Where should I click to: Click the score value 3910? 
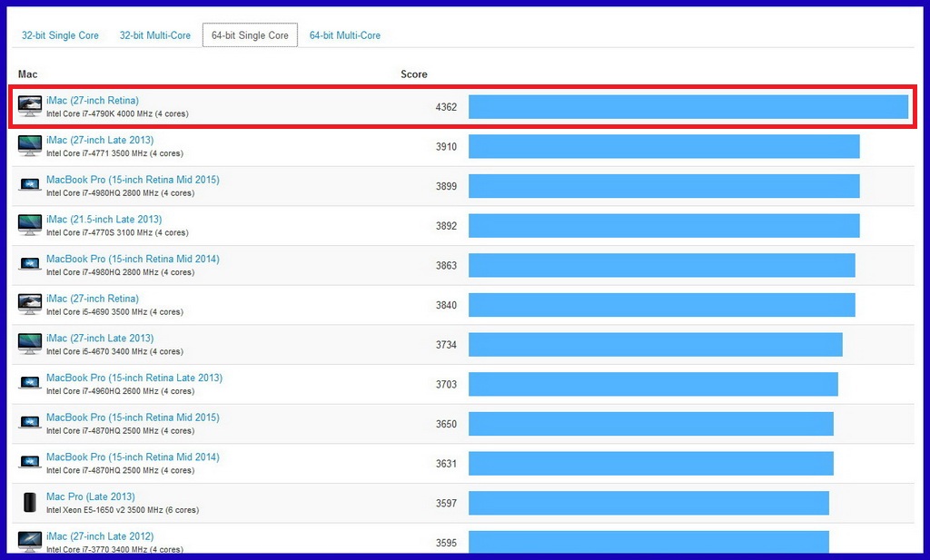(446, 146)
